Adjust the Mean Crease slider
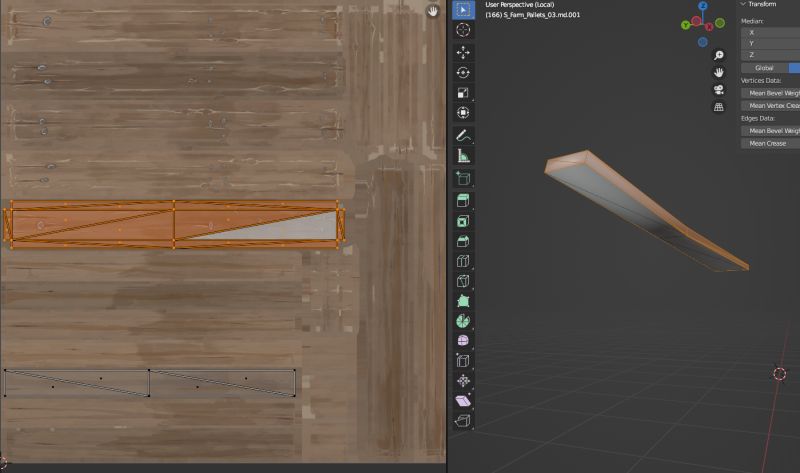The image size is (800, 473). 770,143
